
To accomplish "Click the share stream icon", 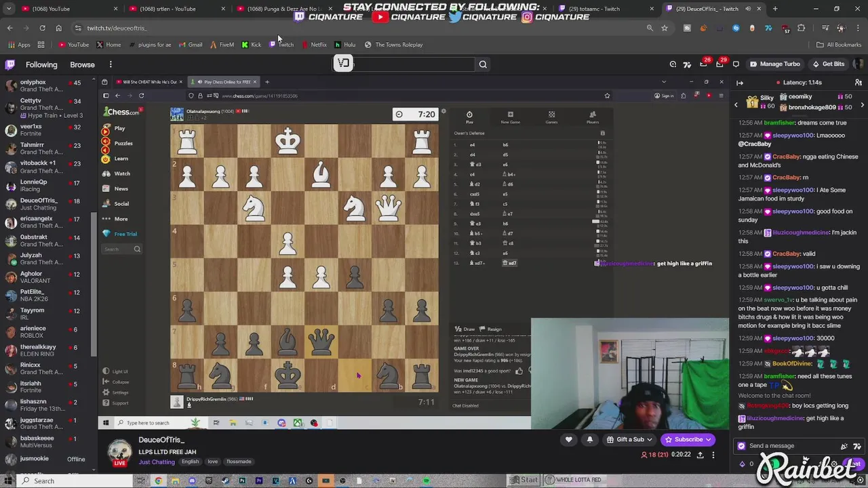I will [x=700, y=455].
